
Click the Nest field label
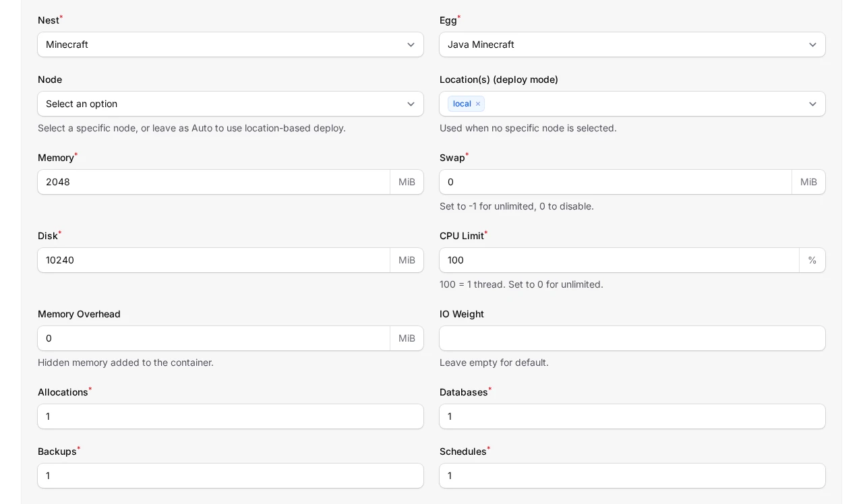click(x=49, y=20)
